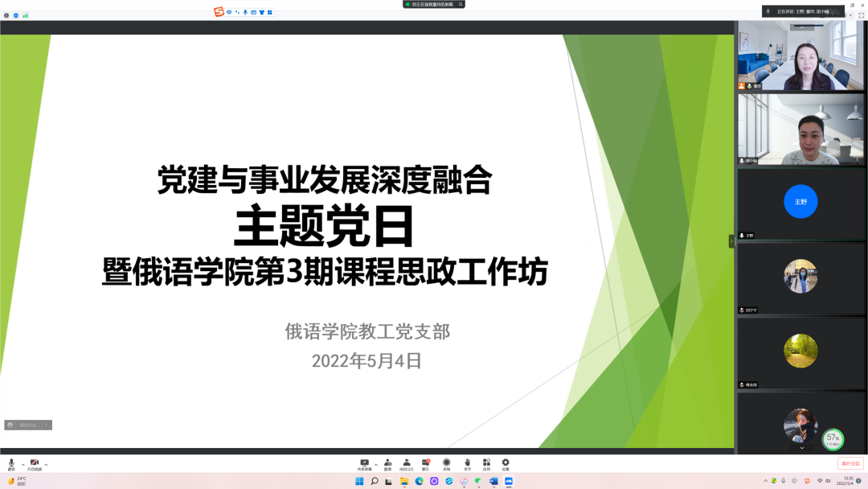The height and width of the screenshot is (489, 868).
Task: Click the fullscreen icon at top right
Action: [861, 15]
